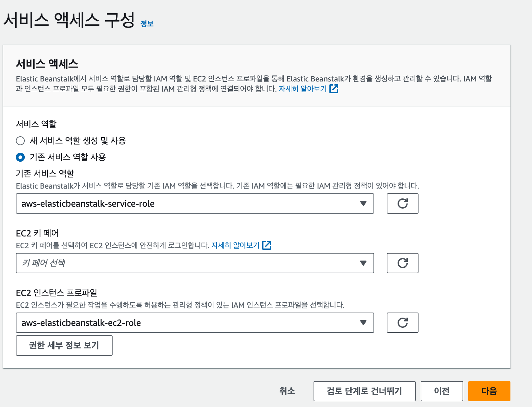Go back with the '이전' button
Image resolution: width=532 pixels, height=407 pixels.
pos(442,391)
